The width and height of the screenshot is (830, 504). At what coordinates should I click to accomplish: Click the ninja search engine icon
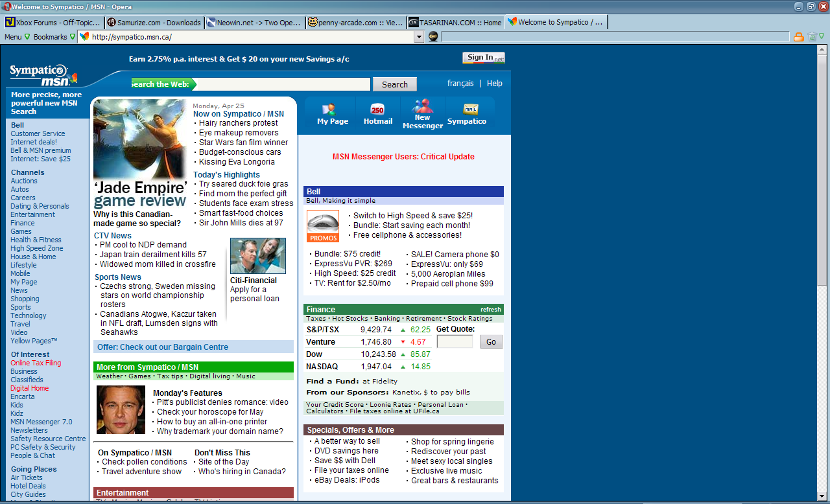click(433, 37)
